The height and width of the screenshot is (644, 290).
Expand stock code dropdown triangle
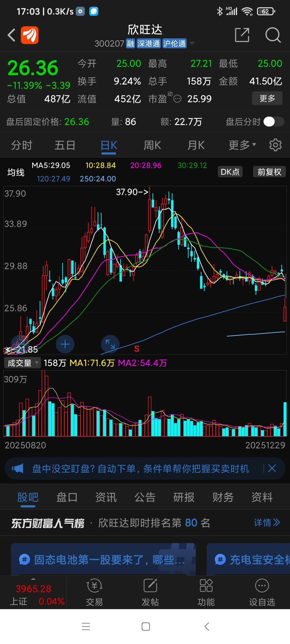click(x=192, y=43)
